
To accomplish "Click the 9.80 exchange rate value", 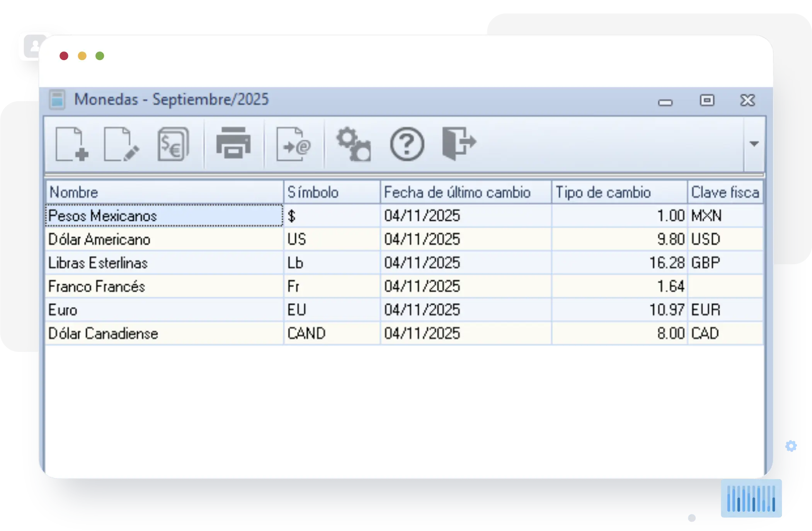I will point(671,239).
